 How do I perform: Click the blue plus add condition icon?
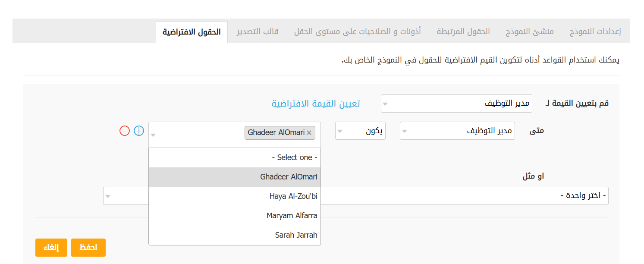[x=139, y=131]
